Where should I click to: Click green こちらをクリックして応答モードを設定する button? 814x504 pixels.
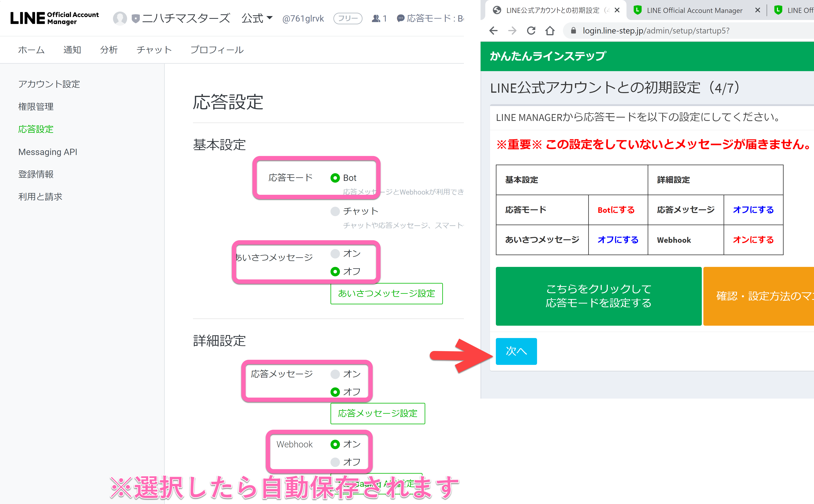point(598,296)
